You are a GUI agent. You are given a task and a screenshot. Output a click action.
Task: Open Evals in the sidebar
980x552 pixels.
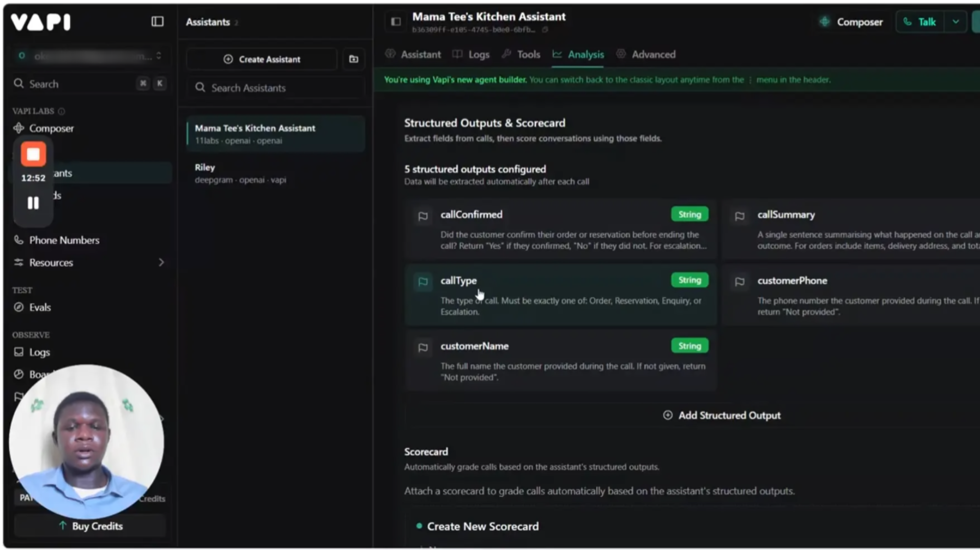coord(40,307)
